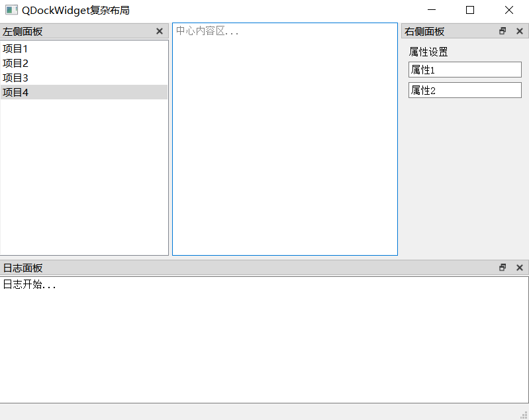Float the 日志面板 dock panel

[x=503, y=268]
